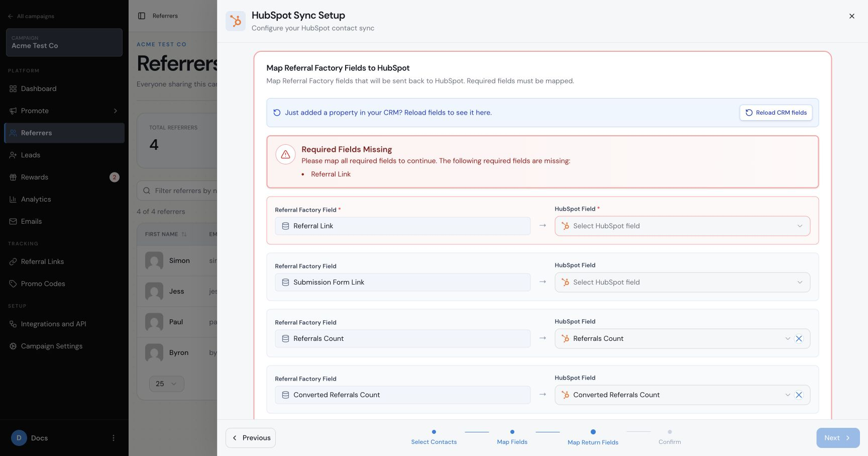The width and height of the screenshot is (868, 456).
Task: Jump to the Select Contacts step
Action: 434,437
